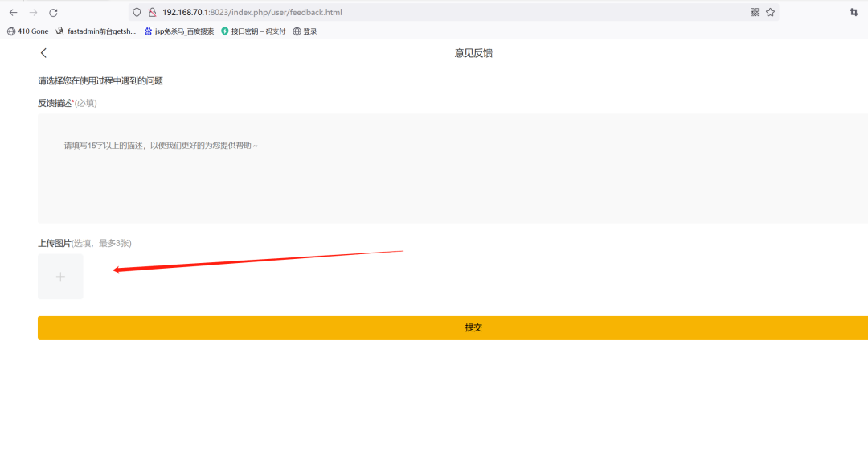
Task: Add an image with the plus upload box
Action: click(x=60, y=277)
